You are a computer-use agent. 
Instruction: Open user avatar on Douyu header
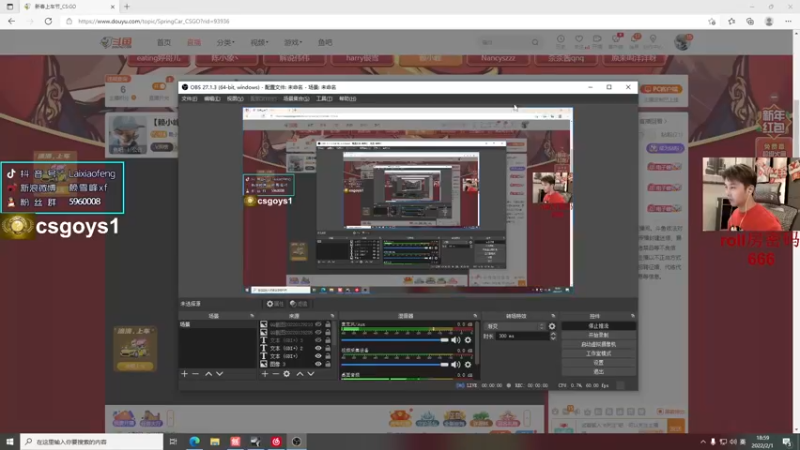(x=682, y=42)
